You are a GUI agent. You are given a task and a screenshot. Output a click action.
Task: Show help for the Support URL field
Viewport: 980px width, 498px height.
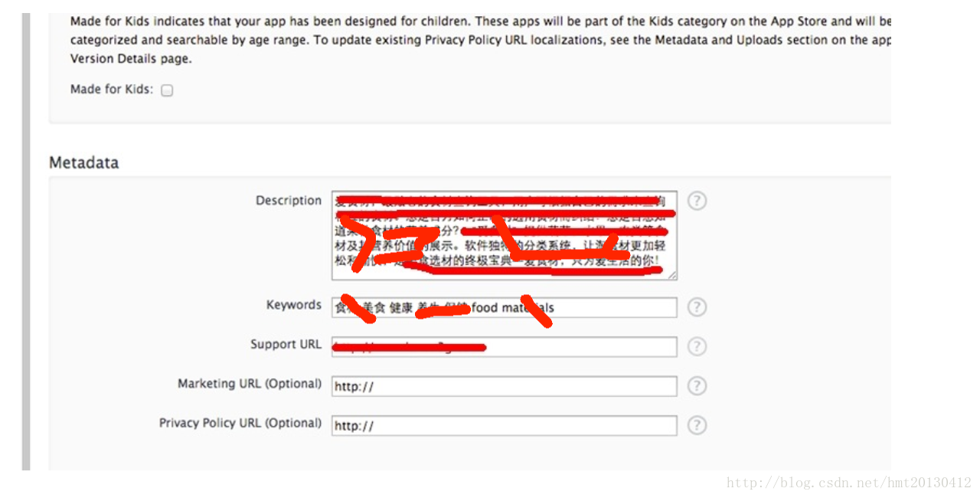pos(697,346)
